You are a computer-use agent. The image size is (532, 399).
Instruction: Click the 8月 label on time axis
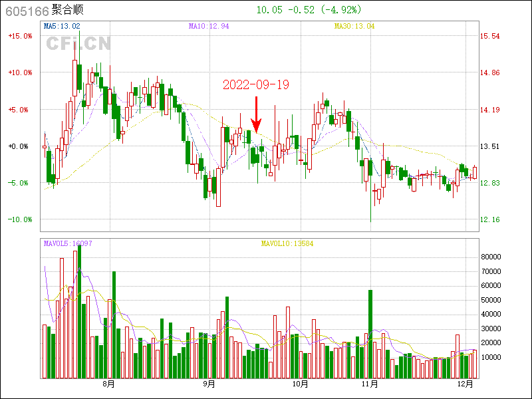coord(108,384)
